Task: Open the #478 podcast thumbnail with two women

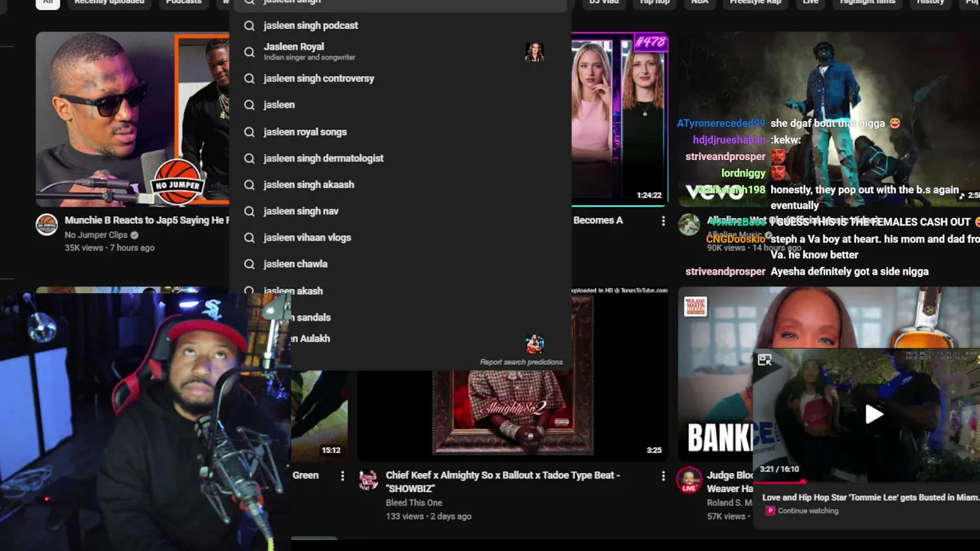Action: point(620,119)
